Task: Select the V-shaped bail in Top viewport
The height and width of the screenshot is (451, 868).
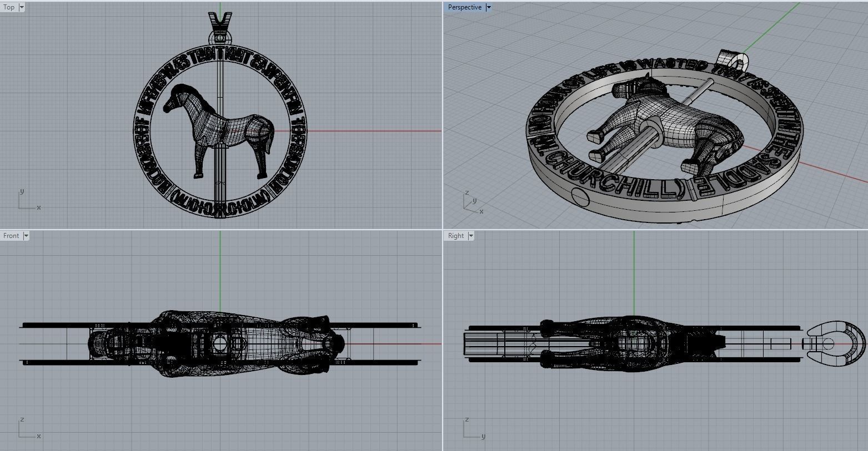Action: (220, 27)
